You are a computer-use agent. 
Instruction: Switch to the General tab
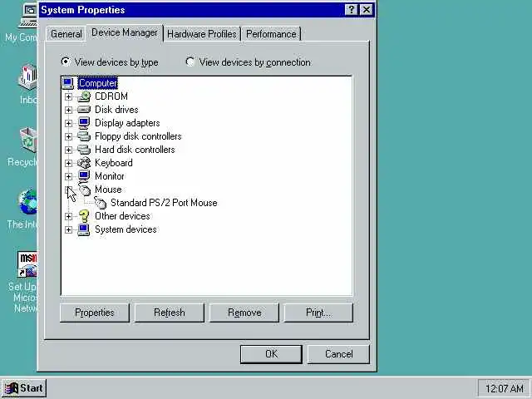coord(66,34)
